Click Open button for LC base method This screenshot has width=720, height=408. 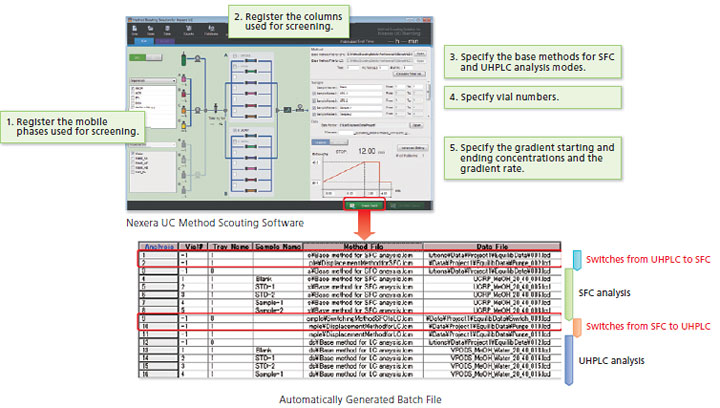click(420, 61)
